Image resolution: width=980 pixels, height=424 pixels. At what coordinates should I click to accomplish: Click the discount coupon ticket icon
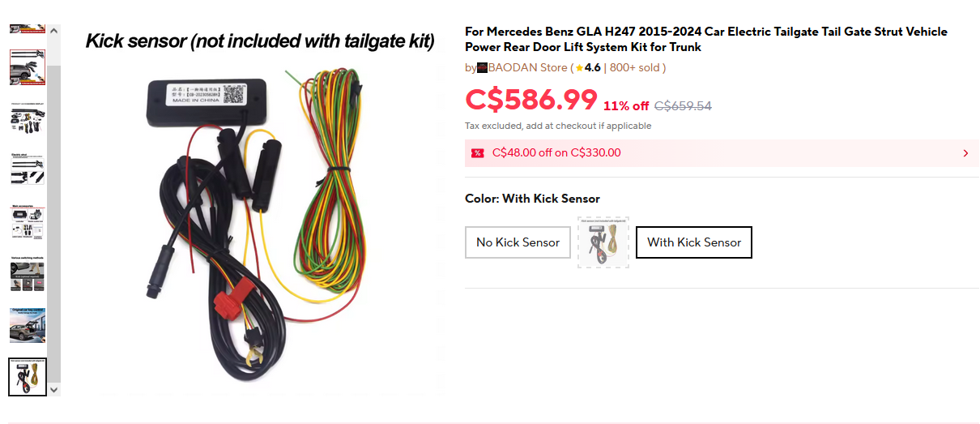pyautogui.click(x=477, y=153)
